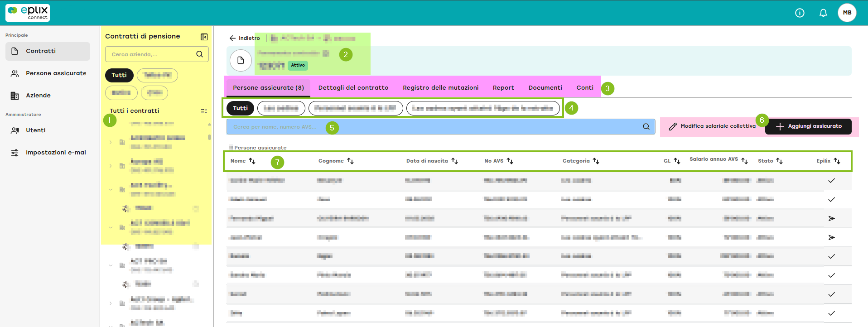Click the Attivo status badge
868x327 pixels.
298,65
